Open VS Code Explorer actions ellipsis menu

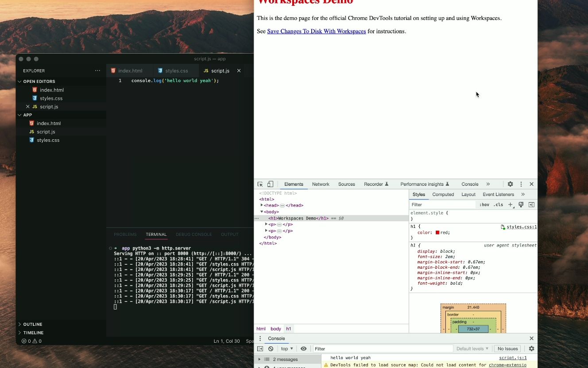[x=97, y=70]
